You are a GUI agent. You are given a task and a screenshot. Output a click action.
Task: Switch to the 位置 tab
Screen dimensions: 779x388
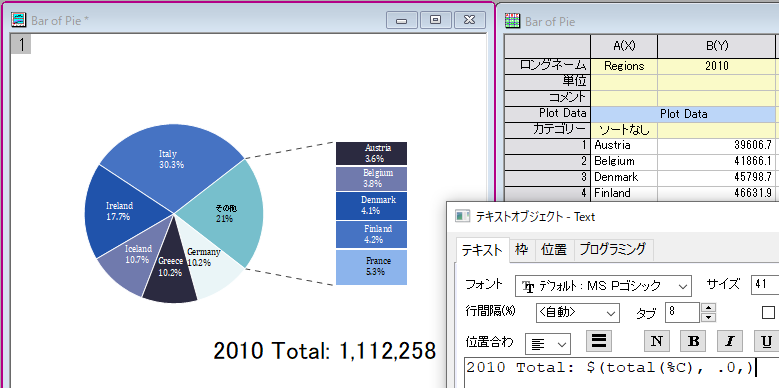tap(554, 249)
